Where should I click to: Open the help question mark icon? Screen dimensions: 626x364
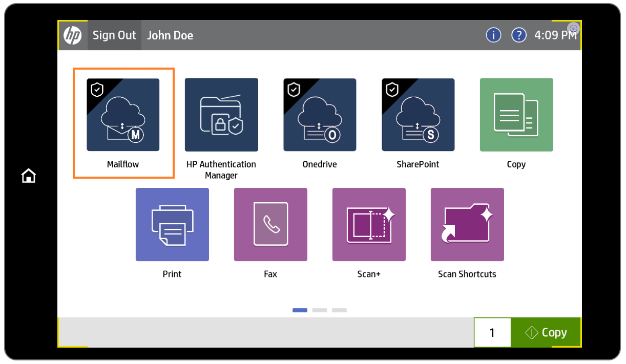(519, 35)
